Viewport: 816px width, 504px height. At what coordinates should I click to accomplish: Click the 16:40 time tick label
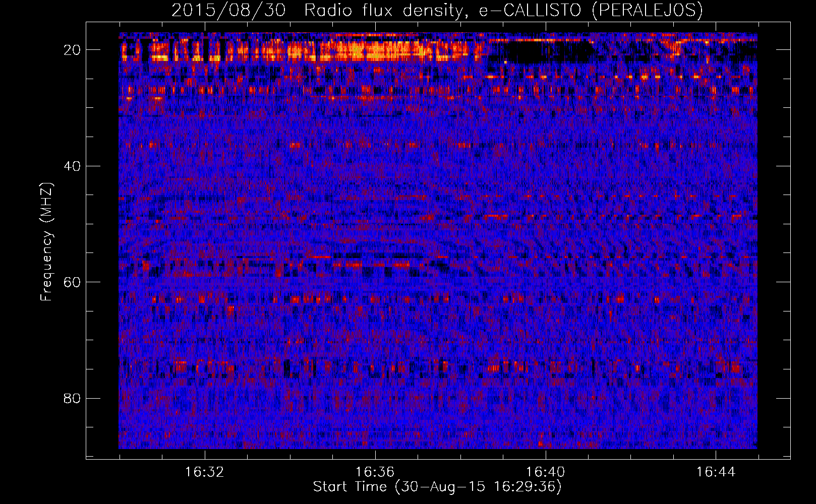point(545,472)
